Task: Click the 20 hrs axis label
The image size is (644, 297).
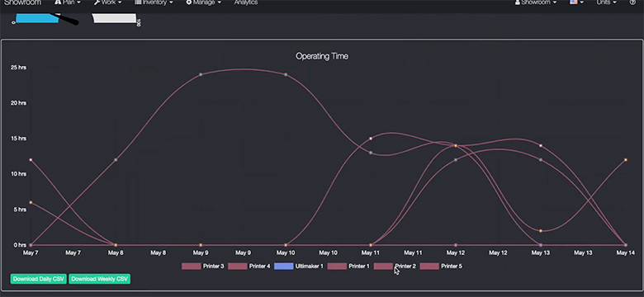Action: 19,103
